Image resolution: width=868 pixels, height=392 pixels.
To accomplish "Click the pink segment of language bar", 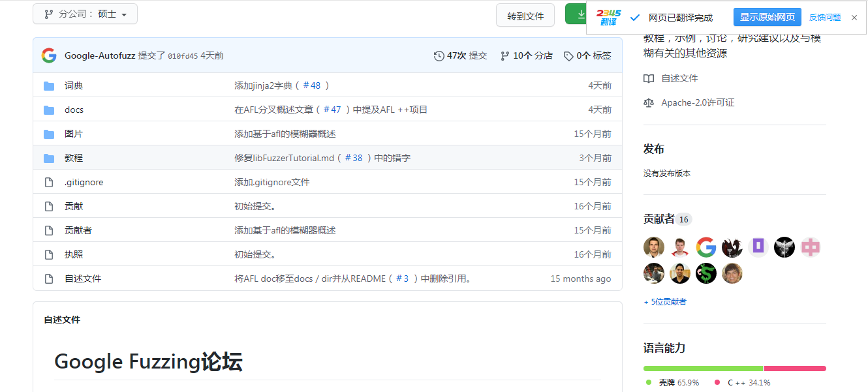I will coord(795,369).
